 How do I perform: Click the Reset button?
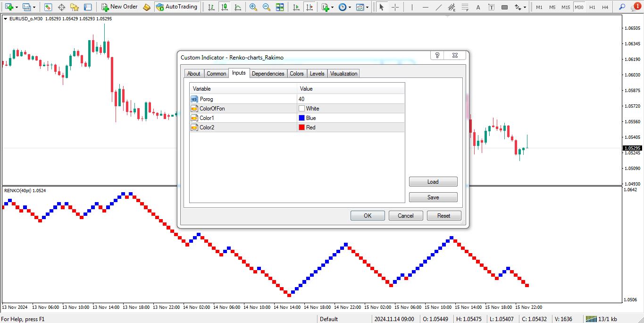point(443,216)
